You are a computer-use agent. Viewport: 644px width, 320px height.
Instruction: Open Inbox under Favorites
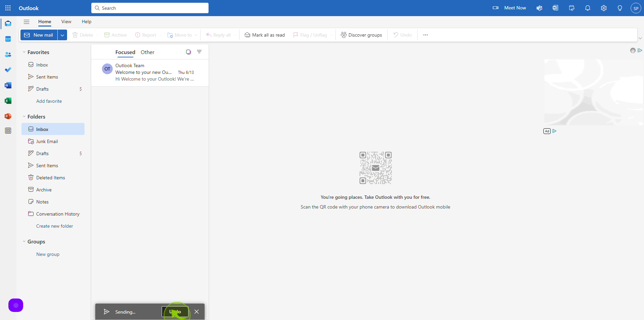pyautogui.click(x=53, y=65)
